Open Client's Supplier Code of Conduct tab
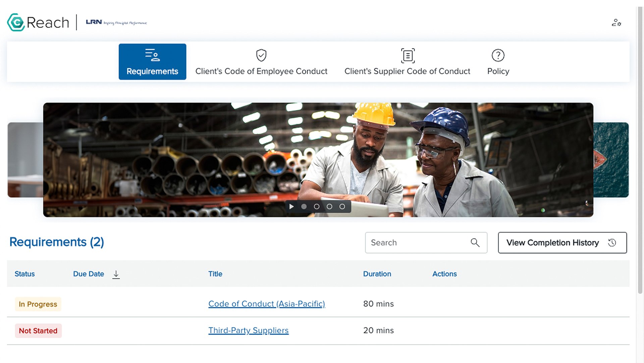 click(x=407, y=71)
